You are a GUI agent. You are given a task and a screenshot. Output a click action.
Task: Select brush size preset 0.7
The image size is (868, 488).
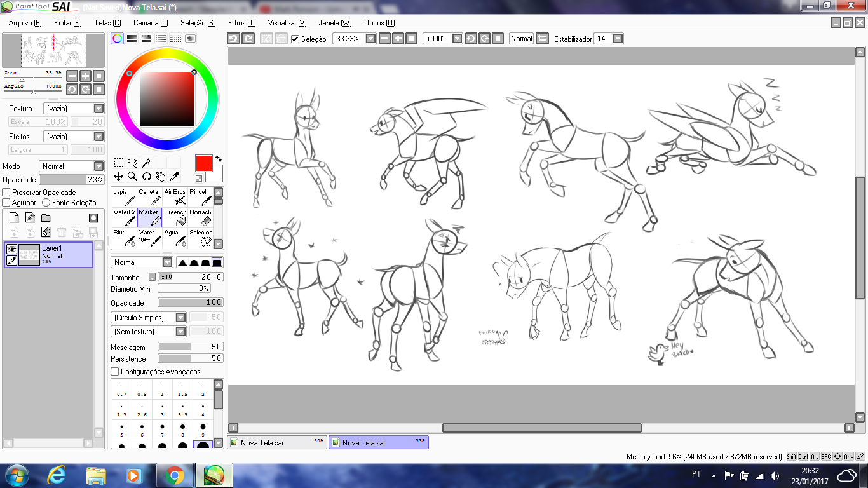point(121,390)
